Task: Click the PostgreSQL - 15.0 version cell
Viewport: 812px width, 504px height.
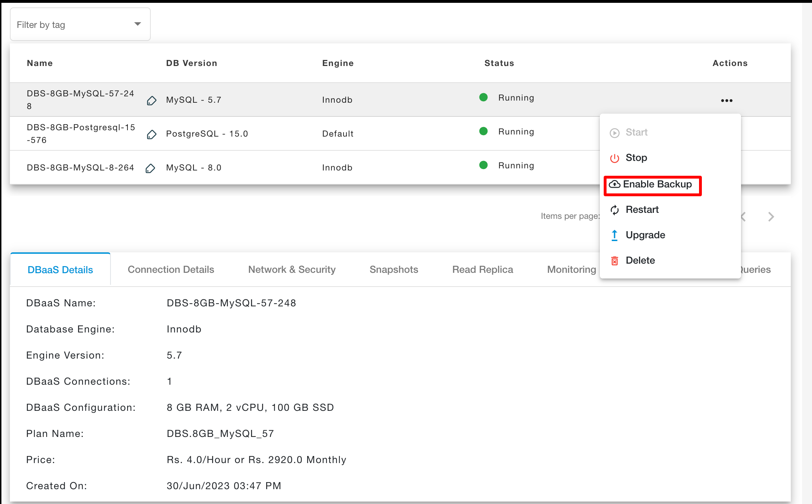Action: [207, 134]
